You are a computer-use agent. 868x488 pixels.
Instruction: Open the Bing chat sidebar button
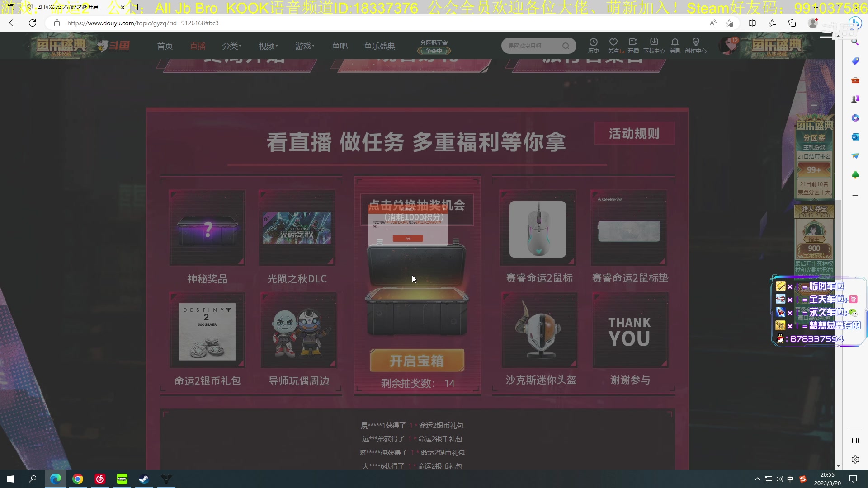pyautogui.click(x=855, y=23)
